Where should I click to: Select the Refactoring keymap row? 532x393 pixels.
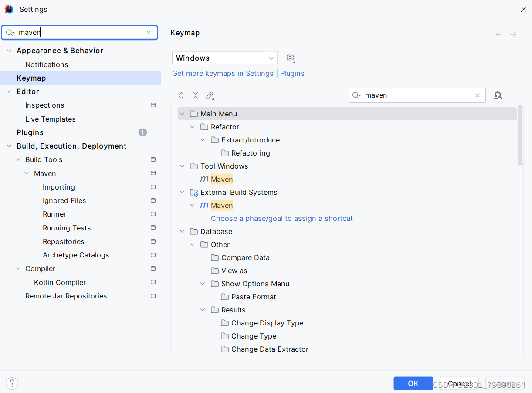point(251,153)
